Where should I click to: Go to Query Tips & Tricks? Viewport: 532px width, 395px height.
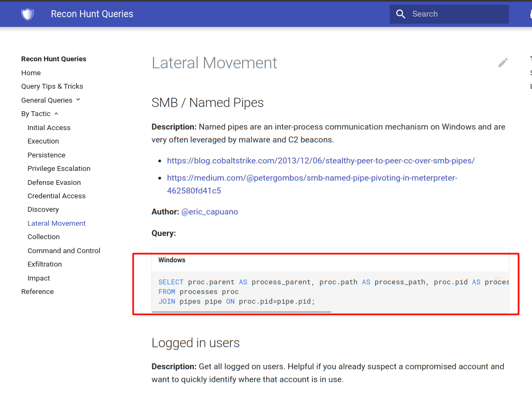pos(52,87)
